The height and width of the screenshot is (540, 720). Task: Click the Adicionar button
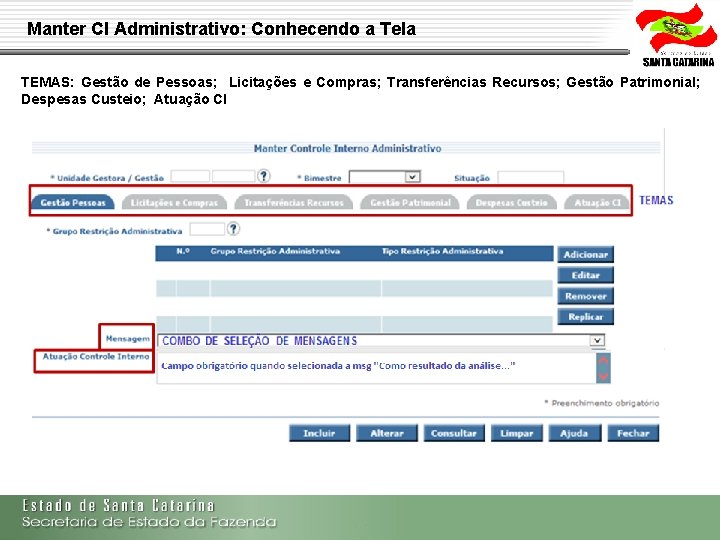click(x=585, y=254)
